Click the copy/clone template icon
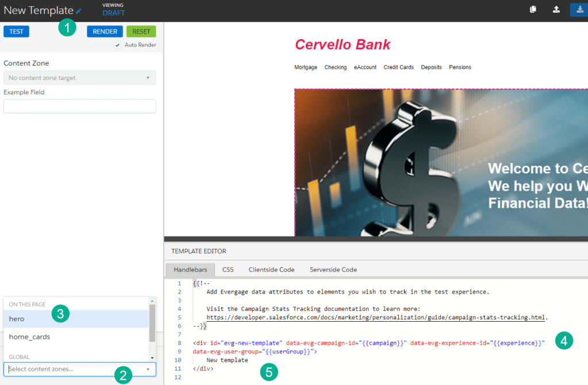Image resolution: width=588 pixels, height=385 pixels. [x=533, y=9]
